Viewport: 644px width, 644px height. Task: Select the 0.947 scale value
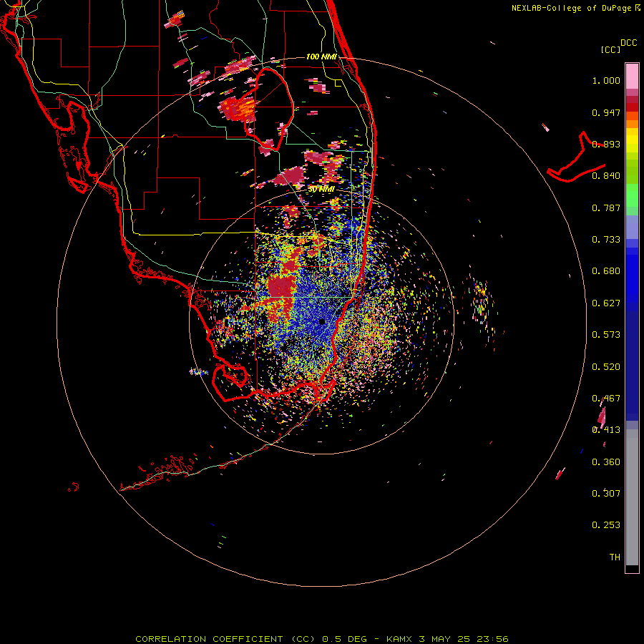[606, 112]
